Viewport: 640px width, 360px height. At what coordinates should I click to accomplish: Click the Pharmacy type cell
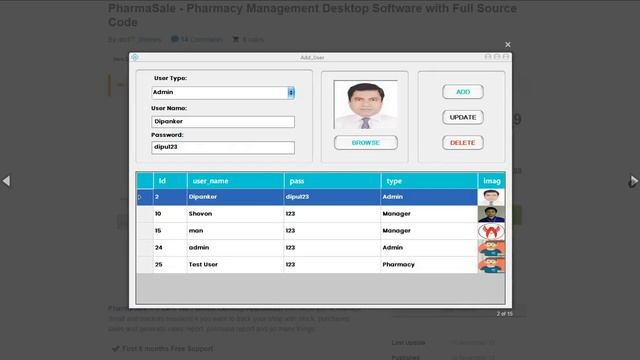tap(429, 264)
